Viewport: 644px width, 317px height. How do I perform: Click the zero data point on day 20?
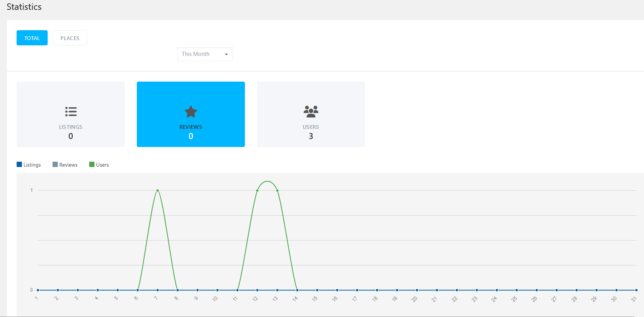tap(417, 290)
